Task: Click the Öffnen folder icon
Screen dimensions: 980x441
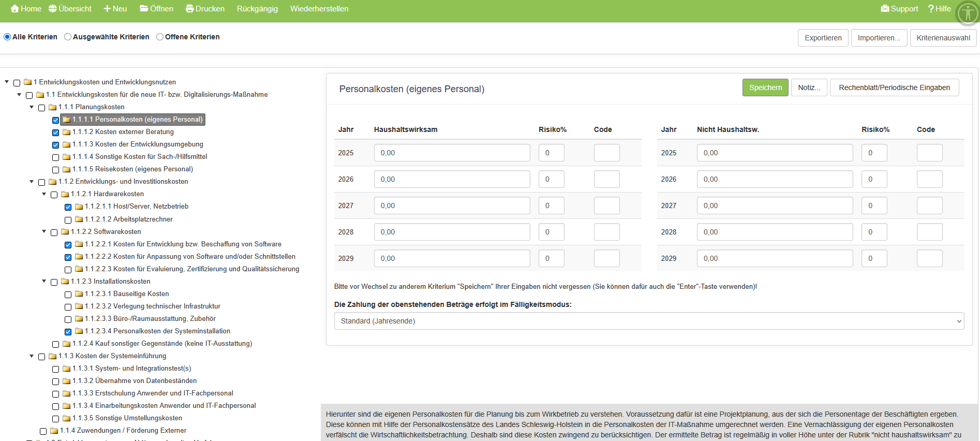Action: [144, 9]
